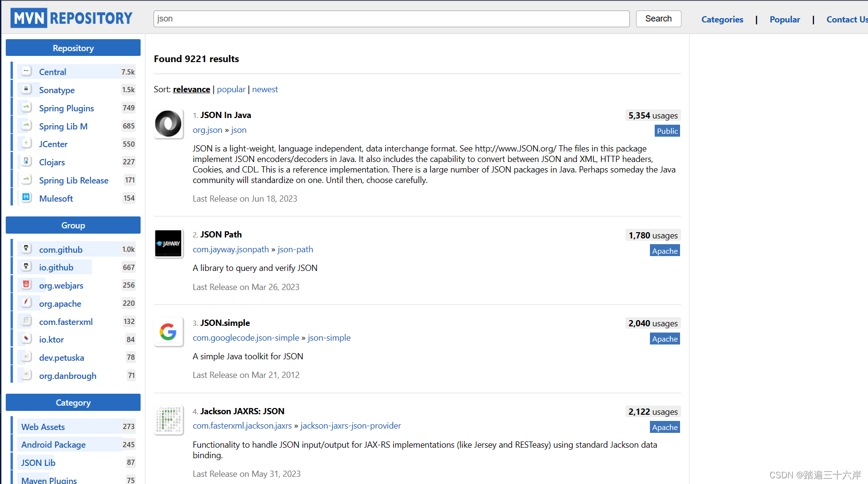Click the io.ktor group icon
The image size is (868, 484).
pyautogui.click(x=26, y=339)
